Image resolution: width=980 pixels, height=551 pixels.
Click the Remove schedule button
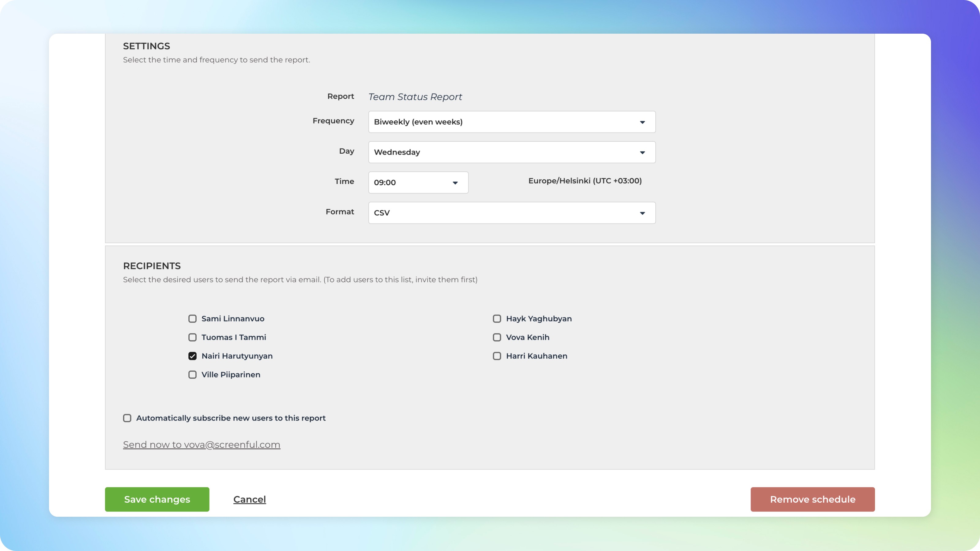[812, 499]
